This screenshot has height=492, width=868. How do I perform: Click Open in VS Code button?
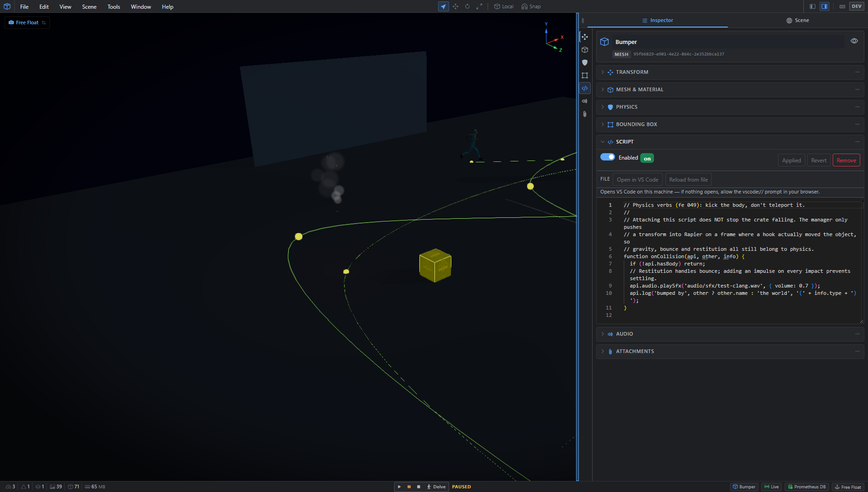tap(637, 180)
